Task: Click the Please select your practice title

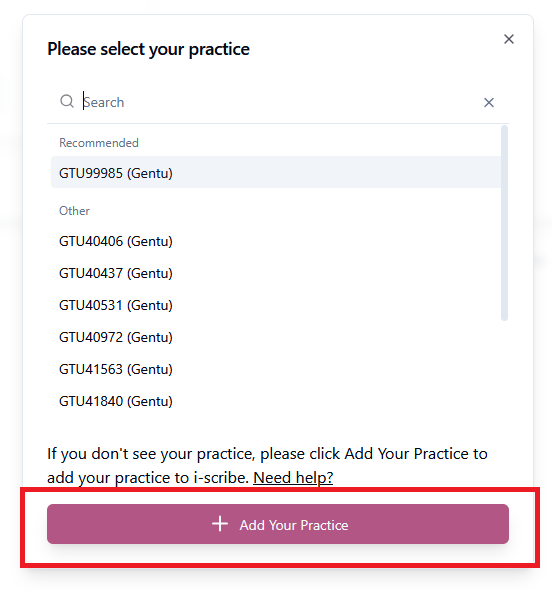Action: 149,49
